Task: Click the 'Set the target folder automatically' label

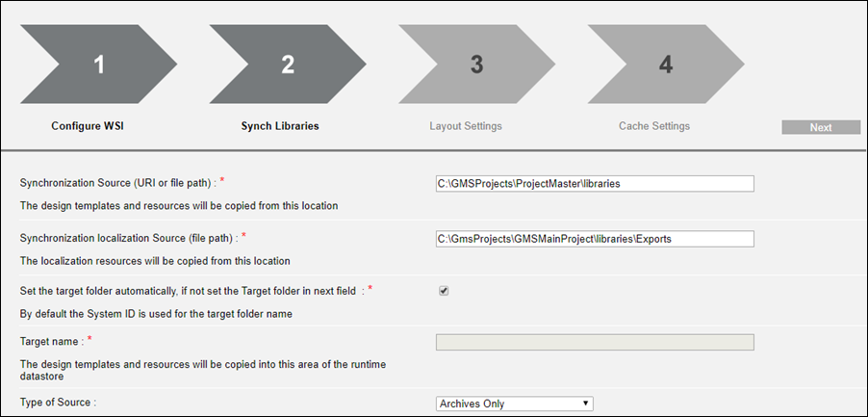Action: 189,290
